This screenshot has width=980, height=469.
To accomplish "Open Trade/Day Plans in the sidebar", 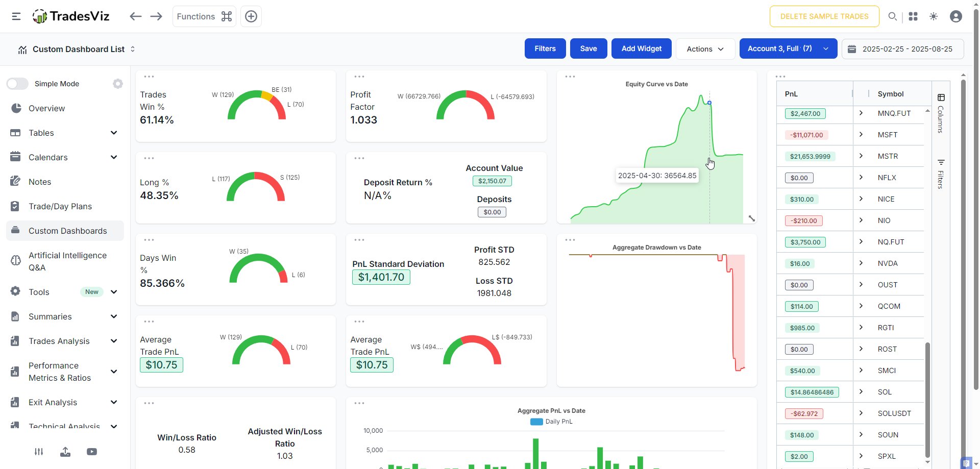I will (65, 206).
